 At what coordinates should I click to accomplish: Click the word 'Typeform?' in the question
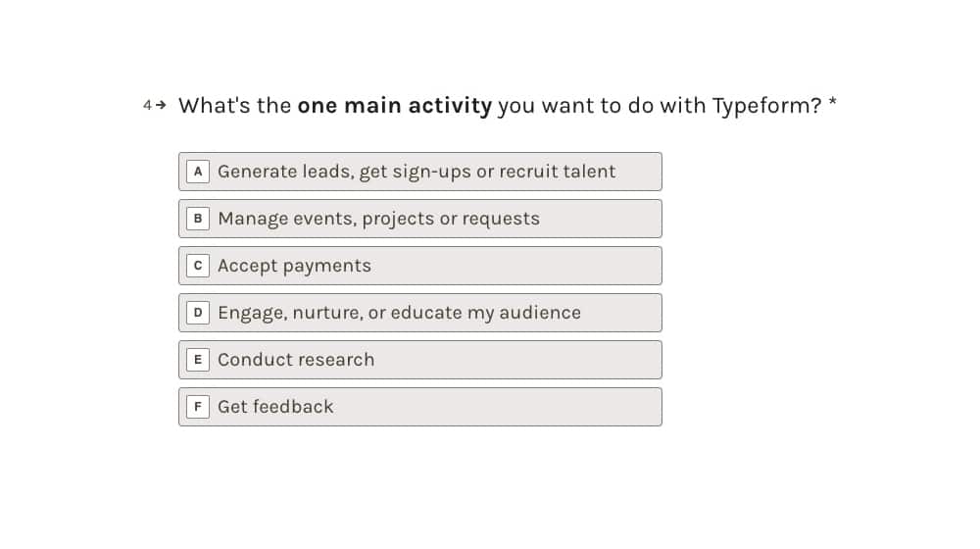click(766, 106)
